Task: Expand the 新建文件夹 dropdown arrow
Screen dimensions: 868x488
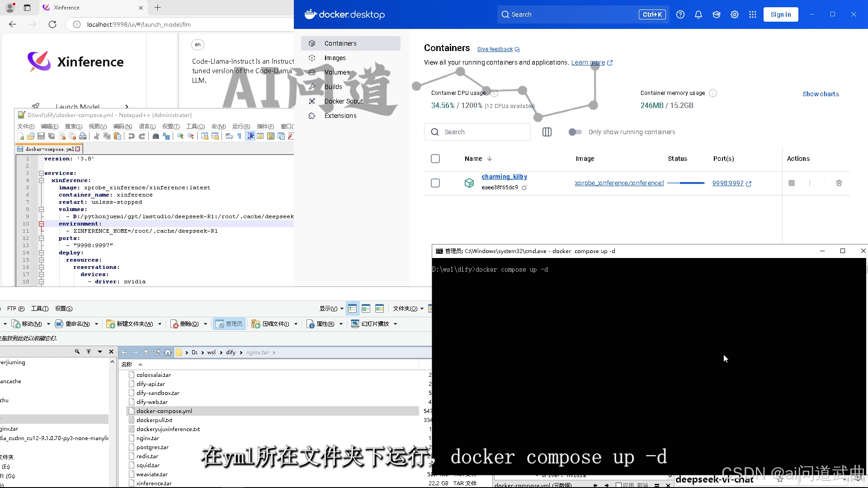Action: point(160,324)
